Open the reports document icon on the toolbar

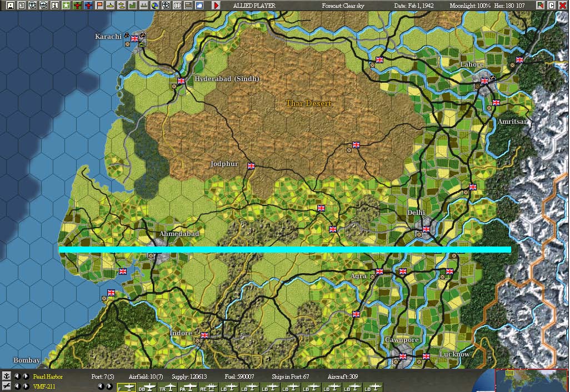point(22,5)
